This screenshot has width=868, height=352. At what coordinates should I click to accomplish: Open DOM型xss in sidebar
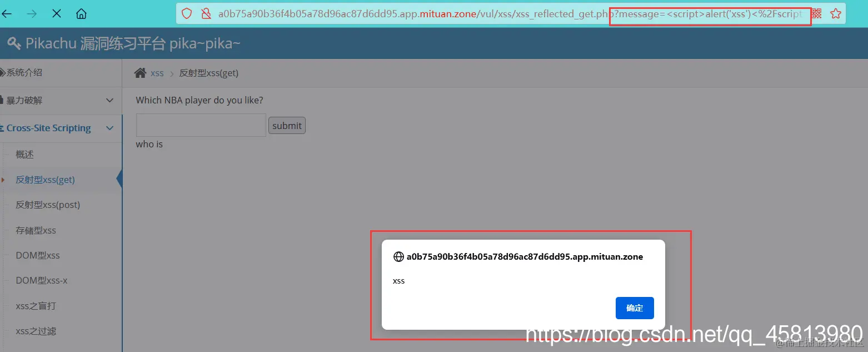tap(38, 255)
